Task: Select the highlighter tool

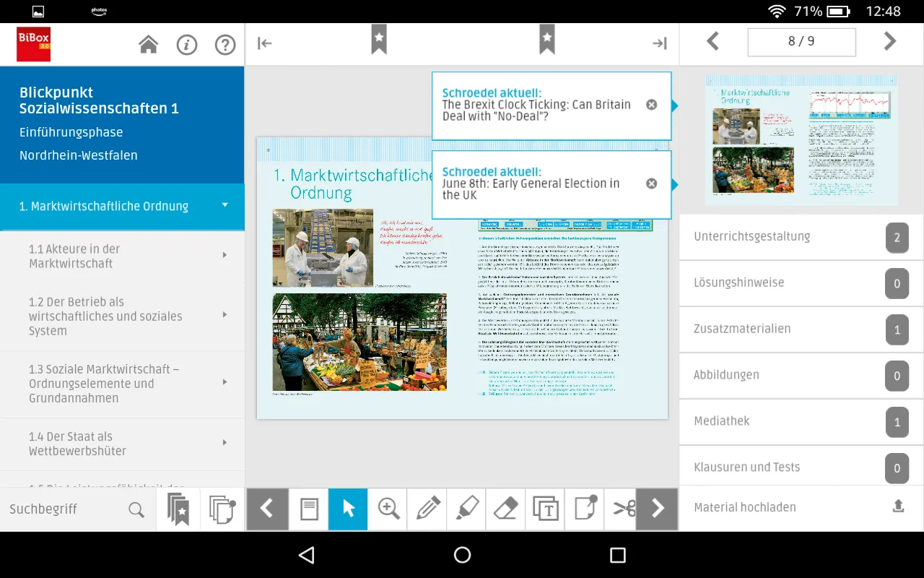Action: [x=466, y=509]
